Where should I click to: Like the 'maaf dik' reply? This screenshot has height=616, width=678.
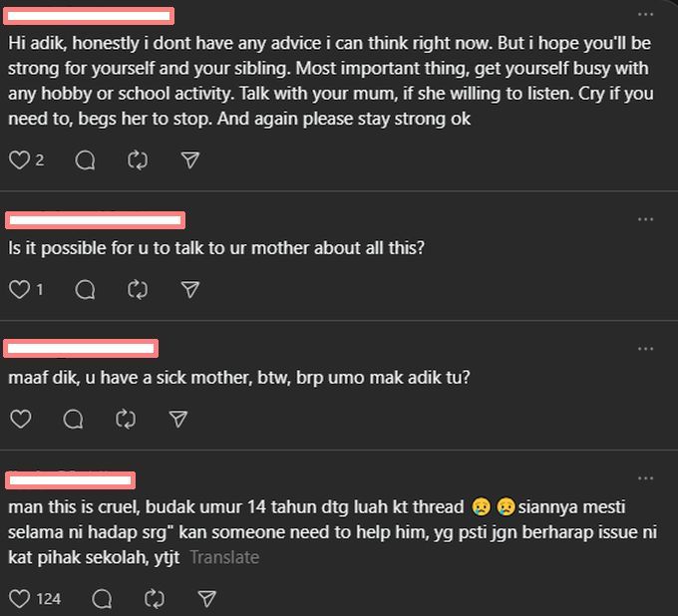(x=20, y=419)
